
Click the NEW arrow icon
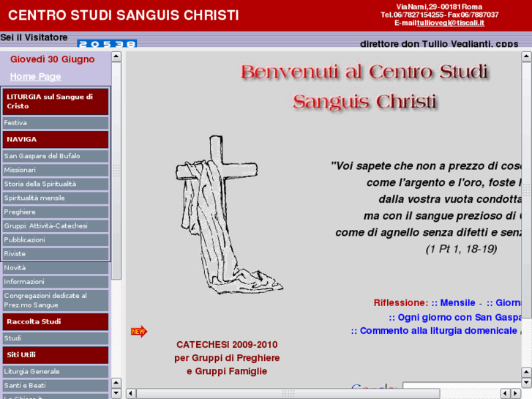139,332
